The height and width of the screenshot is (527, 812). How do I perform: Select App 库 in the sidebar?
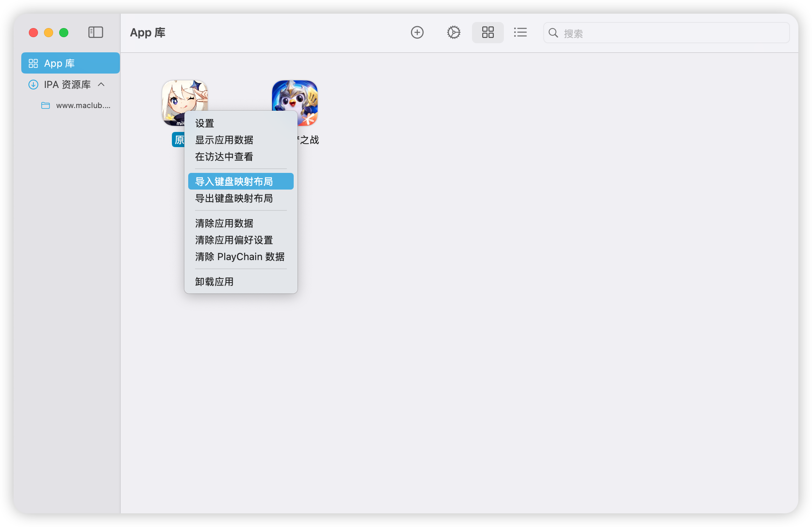70,63
